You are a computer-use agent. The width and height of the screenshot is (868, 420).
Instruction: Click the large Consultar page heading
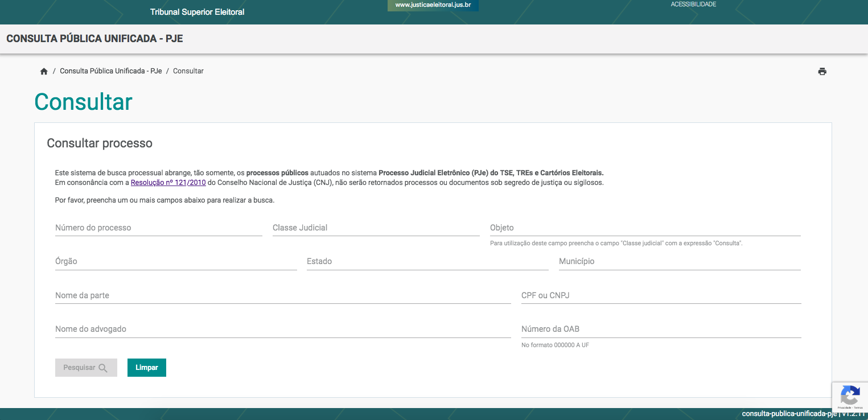(84, 102)
